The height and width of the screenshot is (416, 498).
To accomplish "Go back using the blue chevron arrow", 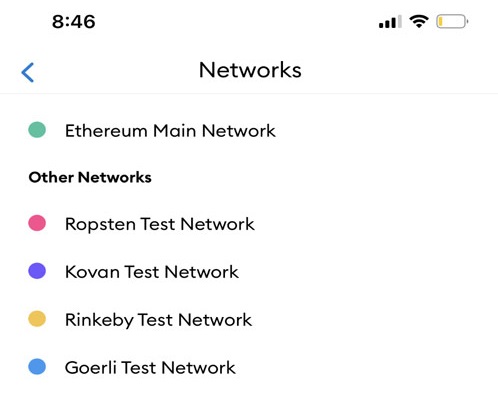I will pyautogui.click(x=28, y=72).
